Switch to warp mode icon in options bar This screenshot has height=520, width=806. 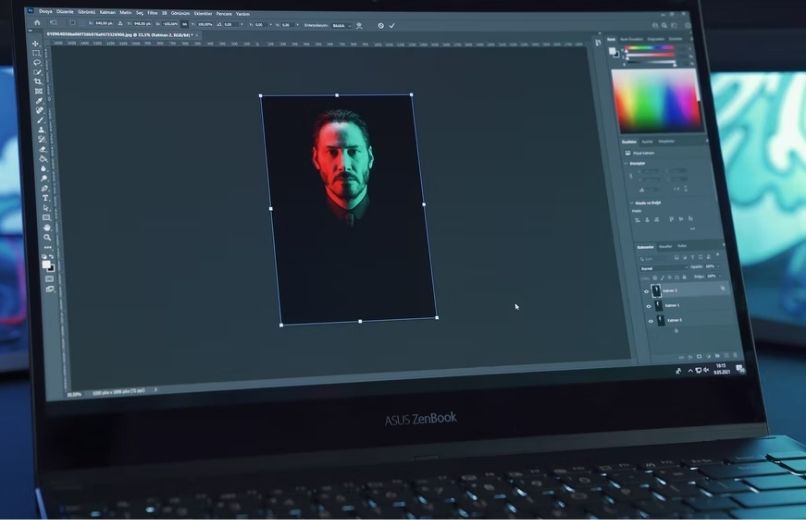pos(359,26)
